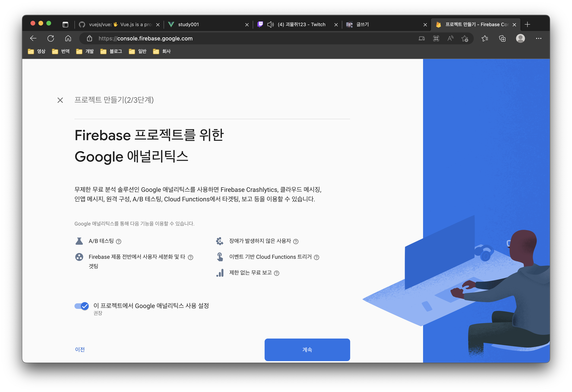Add this page to favorites star
The image size is (572, 392).
pos(465,39)
